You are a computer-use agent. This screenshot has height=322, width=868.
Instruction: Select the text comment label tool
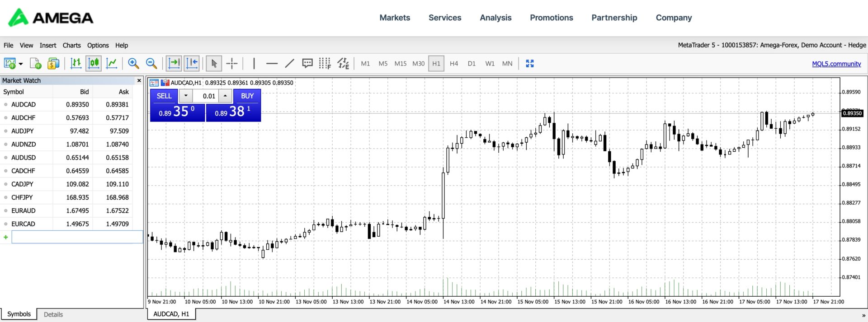(307, 64)
